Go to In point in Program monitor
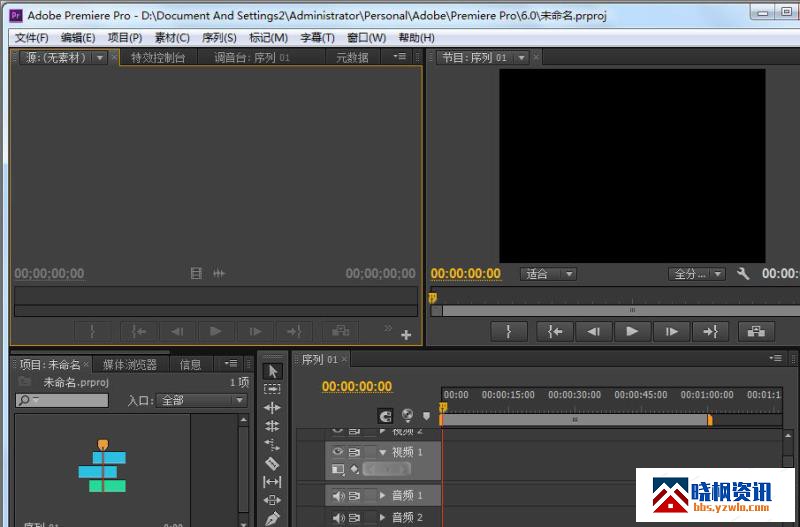The height and width of the screenshot is (527, 800). point(555,332)
